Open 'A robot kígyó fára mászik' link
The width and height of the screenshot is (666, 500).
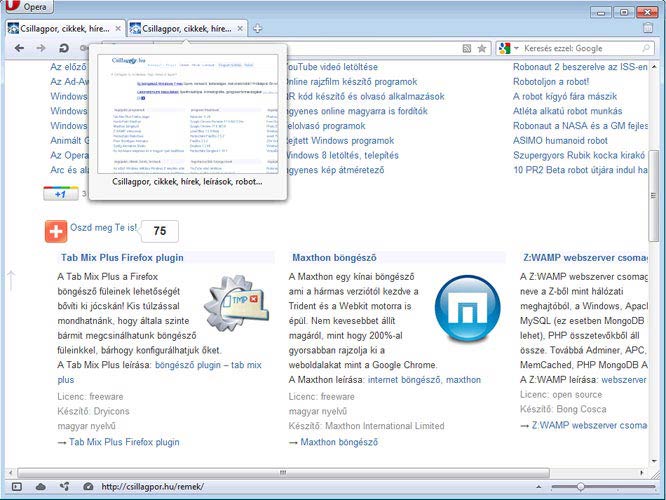coord(565,96)
